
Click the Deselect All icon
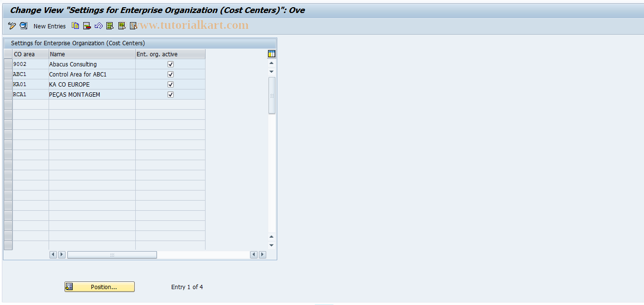click(133, 26)
